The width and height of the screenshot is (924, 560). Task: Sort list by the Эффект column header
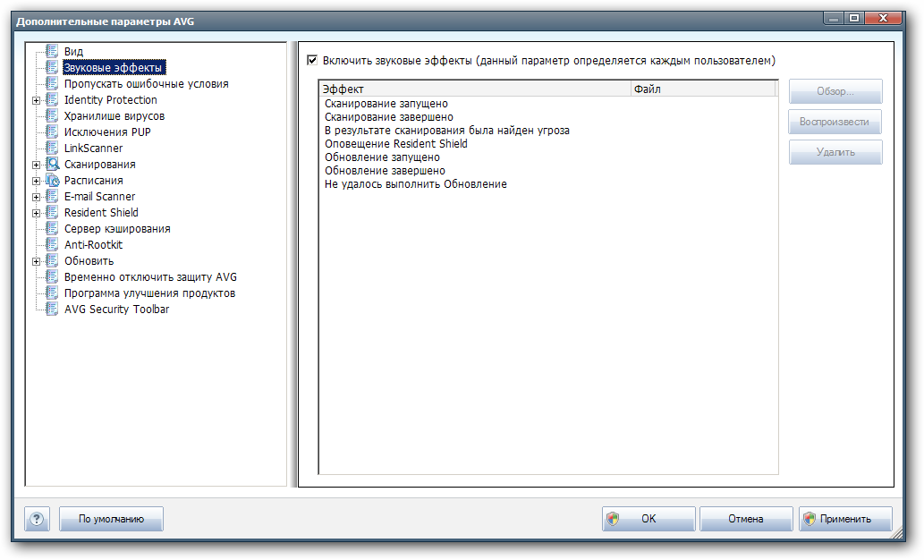(x=475, y=89)
